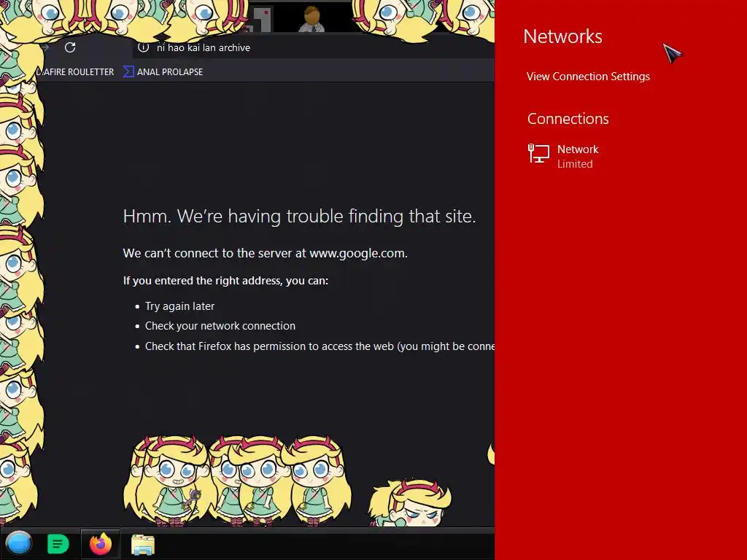Select the Network Limited connection
The height and width of the screenshot is (560, 747).
coord(564,156)
